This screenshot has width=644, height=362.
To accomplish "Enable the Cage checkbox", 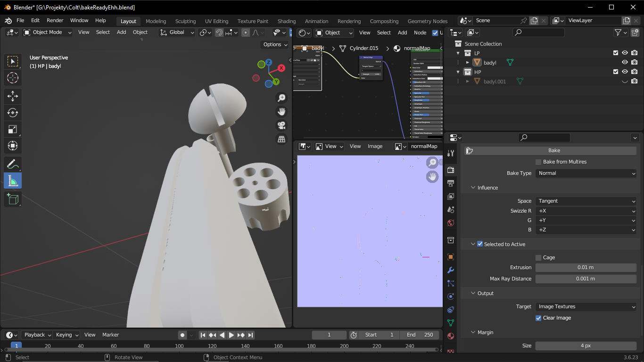I will pyautogui.click(x=538, y=257).
